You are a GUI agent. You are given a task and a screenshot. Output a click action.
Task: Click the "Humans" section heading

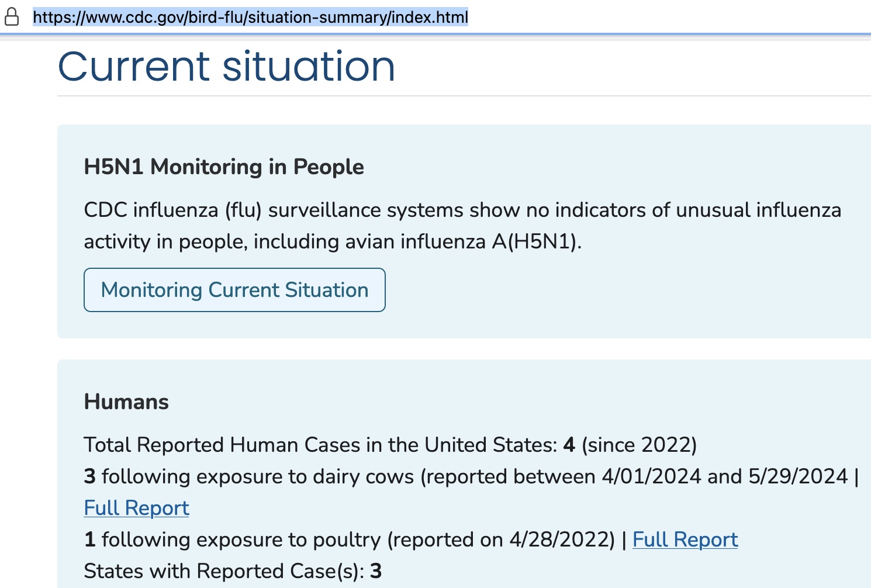coord(126,402)
